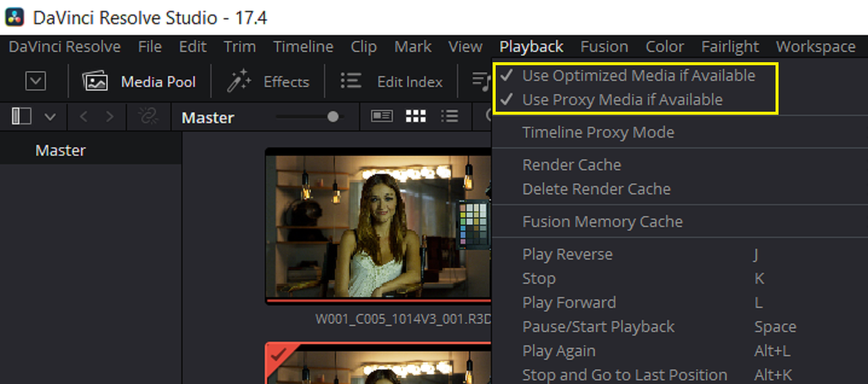Go back with the left arrow navigation
This screenshot has height=384, width=868.
pyautogui.click(x=83, y=117)
